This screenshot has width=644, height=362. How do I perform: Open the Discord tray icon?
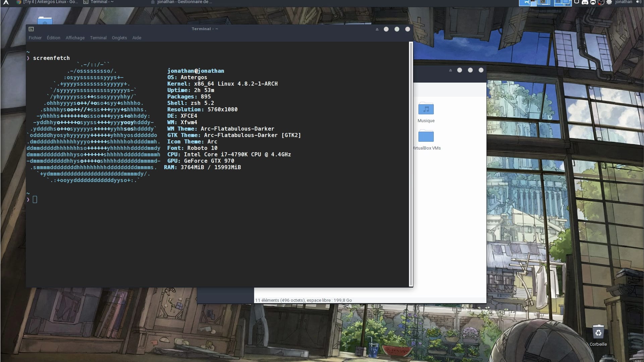[585, 2]
